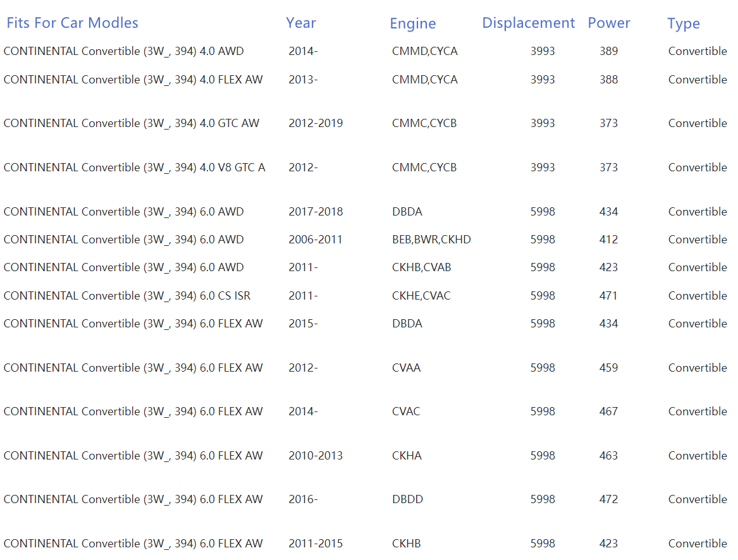738x560 pixels.
Task: Click the 4.0 FLEX AW model name
Action: coord(133,80)
